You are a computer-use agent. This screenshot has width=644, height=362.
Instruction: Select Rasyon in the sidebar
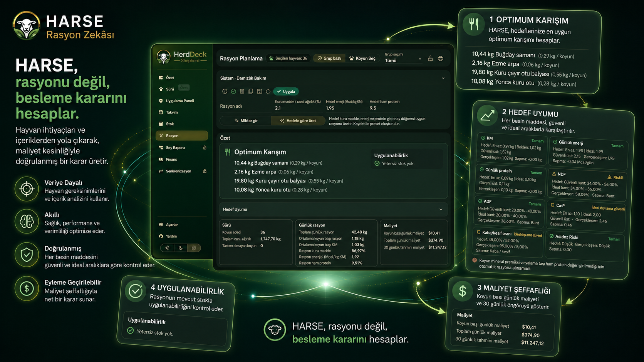[x=182, y=136]
